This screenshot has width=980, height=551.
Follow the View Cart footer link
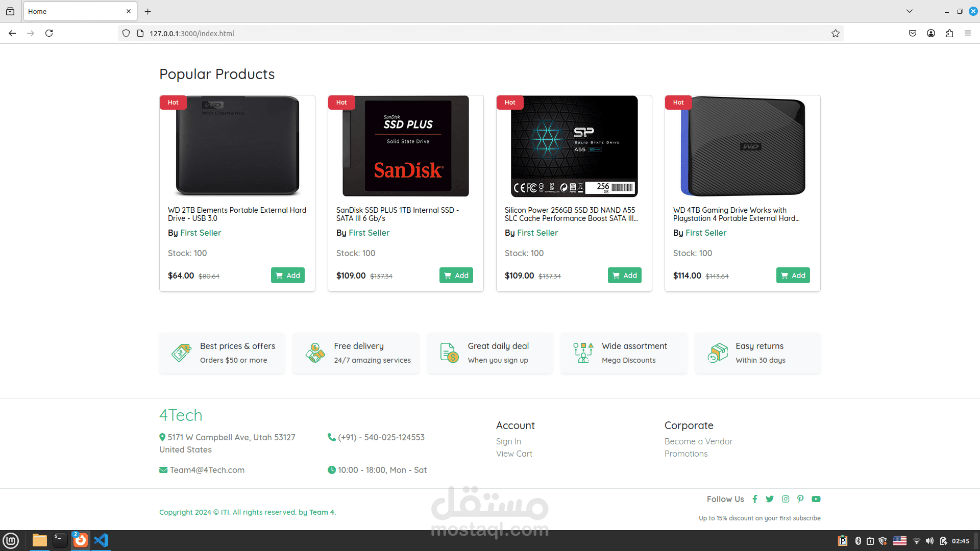pyautogui.click(x=514, y=454)
